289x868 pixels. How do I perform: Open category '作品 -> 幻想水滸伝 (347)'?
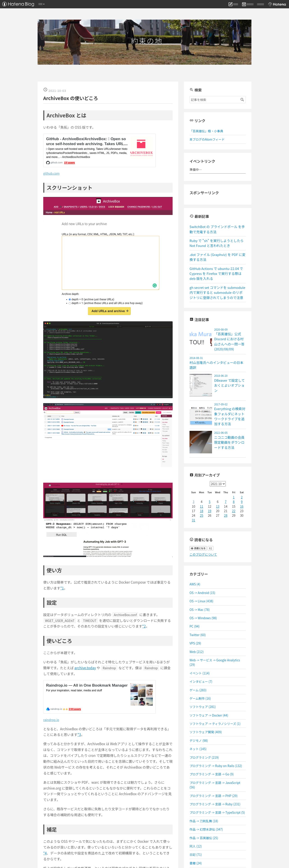click(206, 829)
